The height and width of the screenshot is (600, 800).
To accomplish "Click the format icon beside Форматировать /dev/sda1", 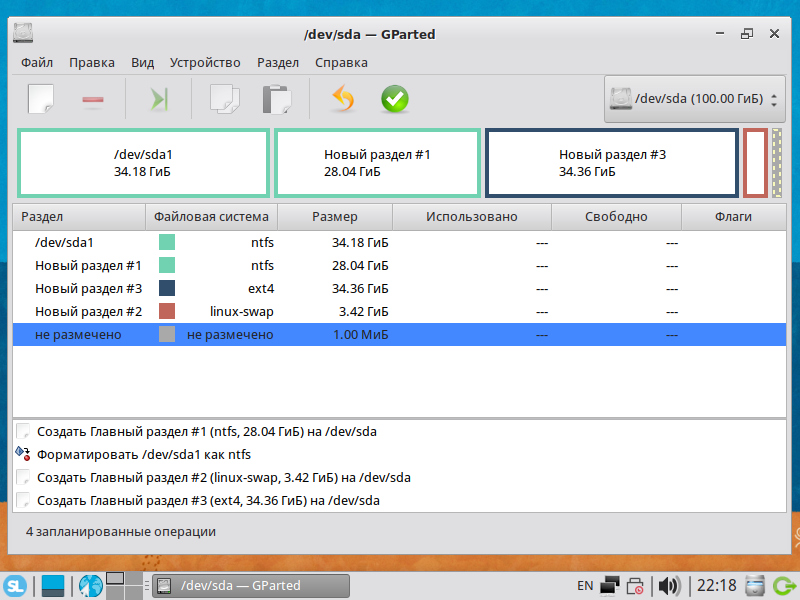I will (23, 454).
